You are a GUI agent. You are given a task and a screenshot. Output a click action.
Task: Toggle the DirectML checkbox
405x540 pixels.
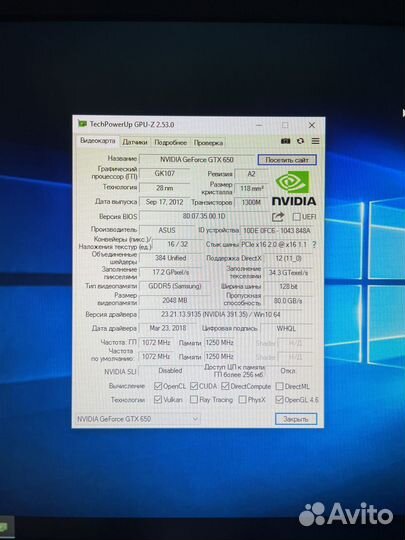pyautogui.click(x=279, y=386)
